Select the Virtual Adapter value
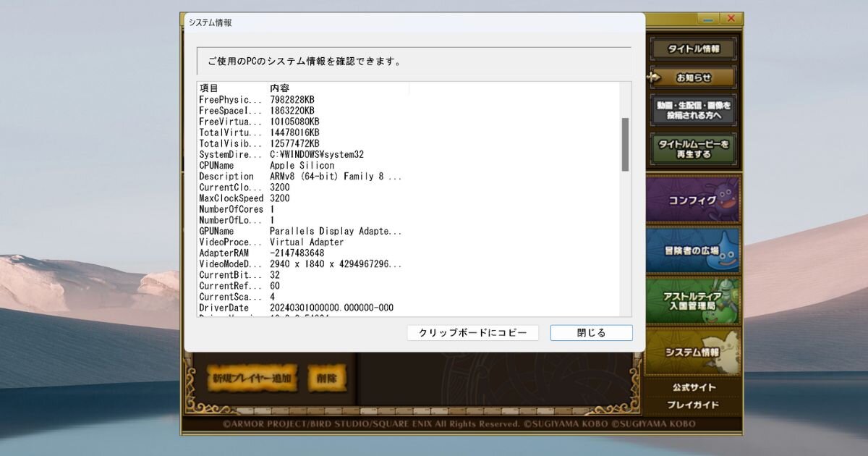Image resolution: width=868 pixels, height=456 pixels. point(307,242)
